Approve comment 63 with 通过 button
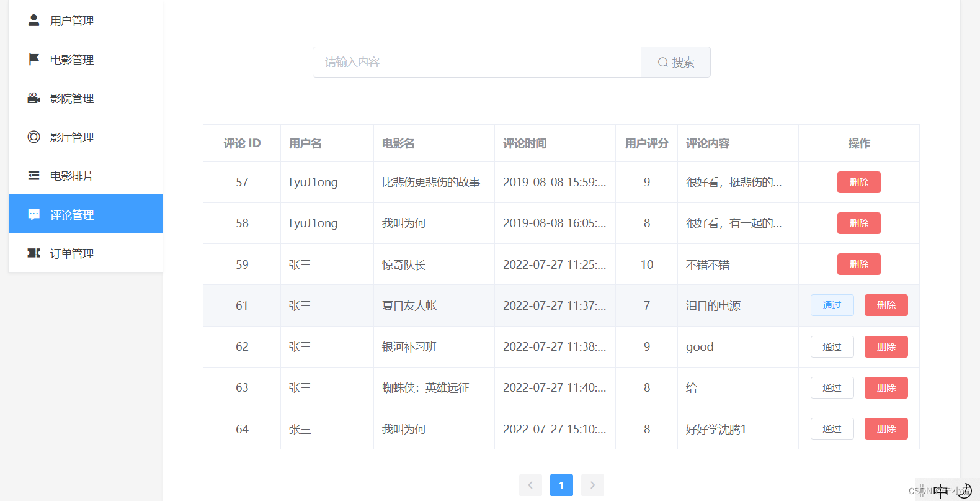The image size is (980, 501). click(x=832, y=387)
